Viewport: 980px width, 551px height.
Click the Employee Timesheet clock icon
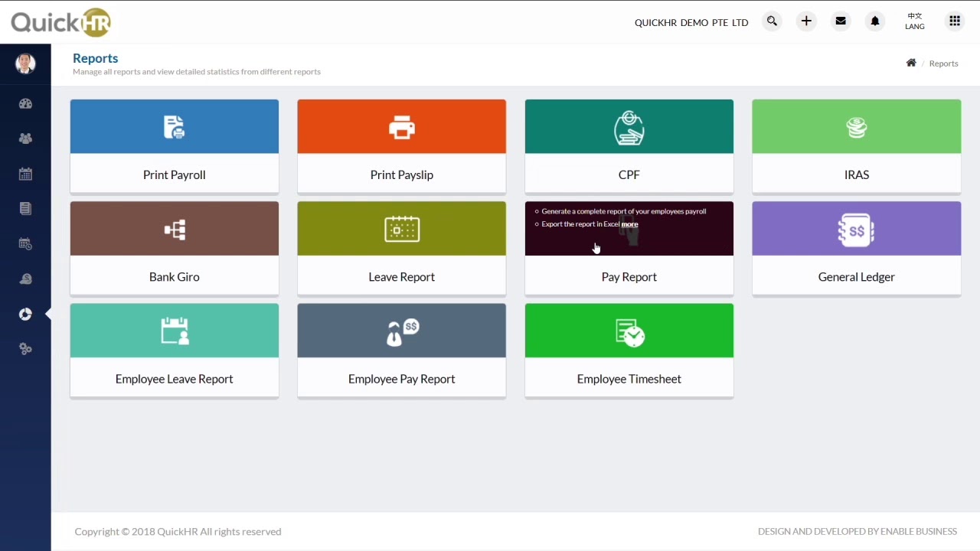click(629, 332)
